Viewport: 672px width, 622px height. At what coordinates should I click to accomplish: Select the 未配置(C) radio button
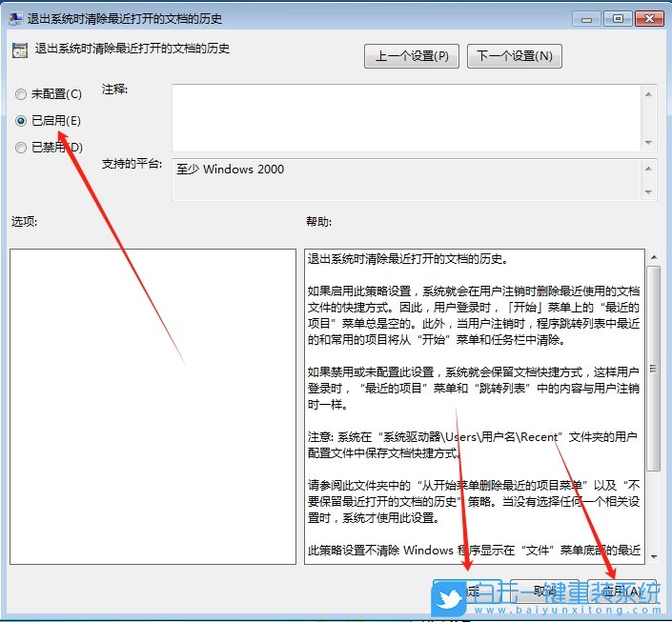pyautogui.click(x=48, y=93)
